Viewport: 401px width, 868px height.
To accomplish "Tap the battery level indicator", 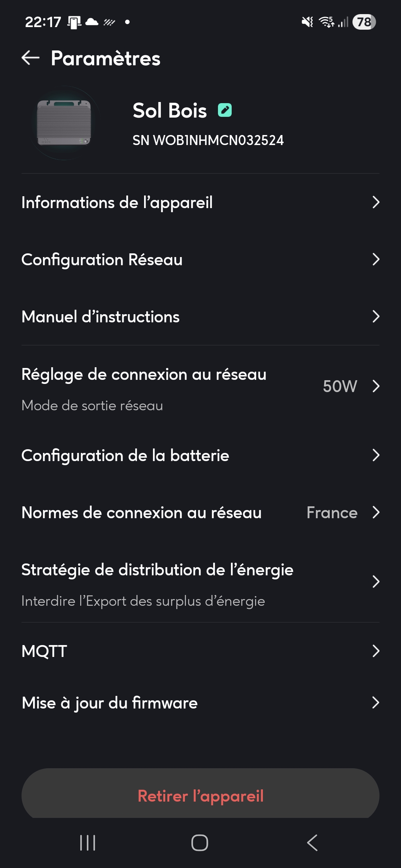I will click(x=364, y=22).
